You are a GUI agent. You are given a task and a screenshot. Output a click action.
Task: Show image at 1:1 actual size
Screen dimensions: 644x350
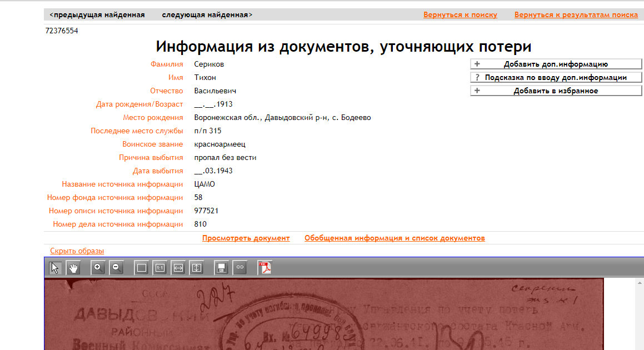(x=160, y=268)
